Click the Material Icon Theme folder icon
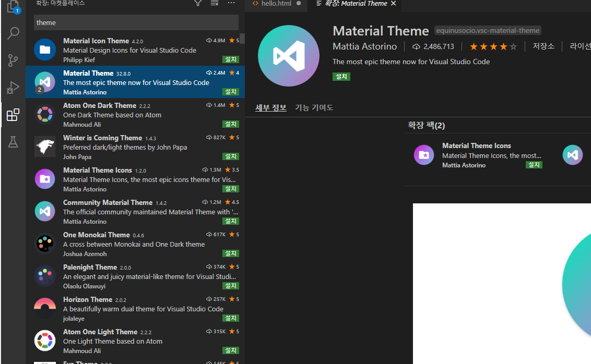Viewport: 591px width, 364px height. [45, 50]
